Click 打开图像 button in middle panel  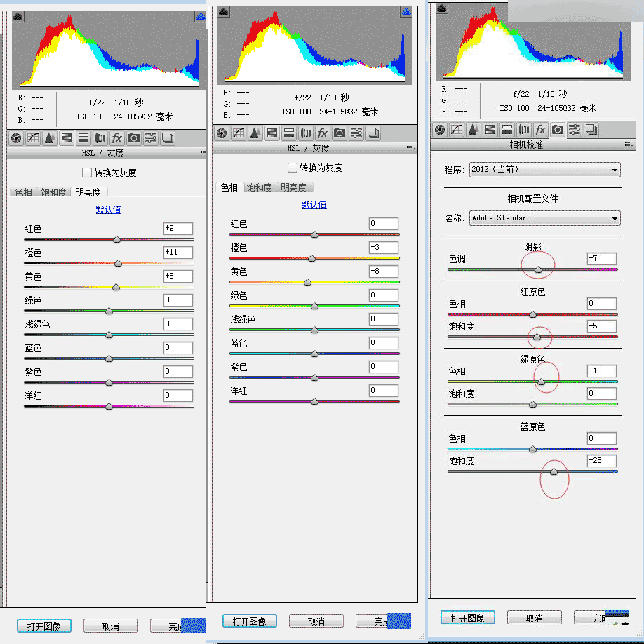pyautogui.click(x=250, y=621)
